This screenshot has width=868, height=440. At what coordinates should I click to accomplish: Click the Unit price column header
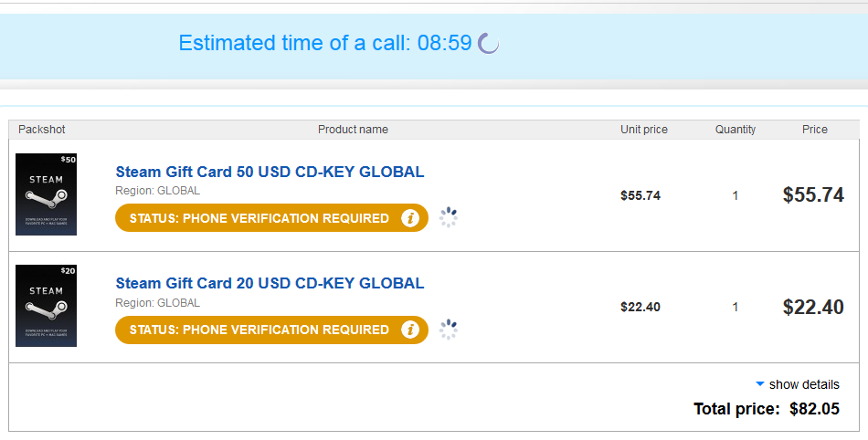point(644,130)
